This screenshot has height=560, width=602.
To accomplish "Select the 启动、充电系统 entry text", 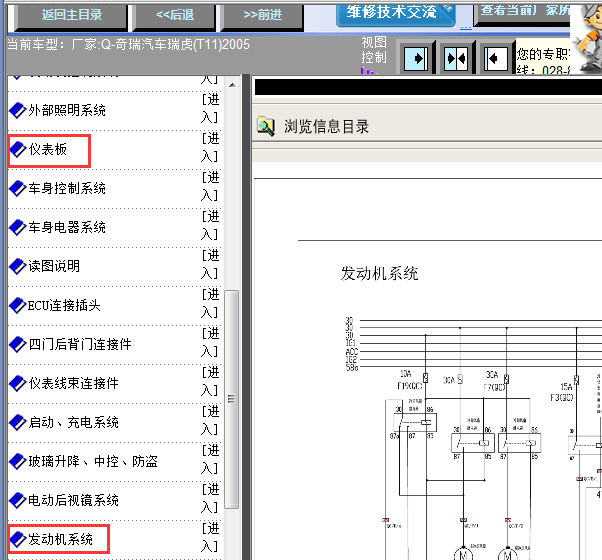I will (x=73, y=423).
